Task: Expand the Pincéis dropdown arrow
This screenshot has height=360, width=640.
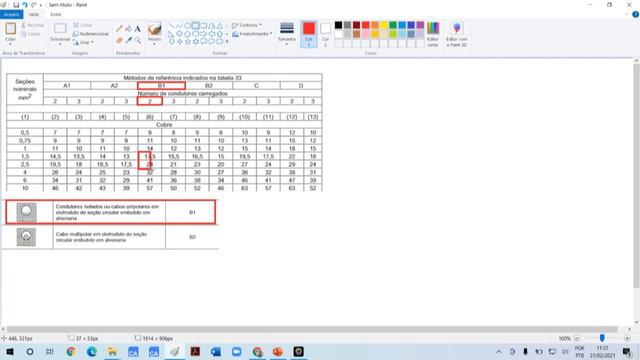Action: (x=154, y=44)
